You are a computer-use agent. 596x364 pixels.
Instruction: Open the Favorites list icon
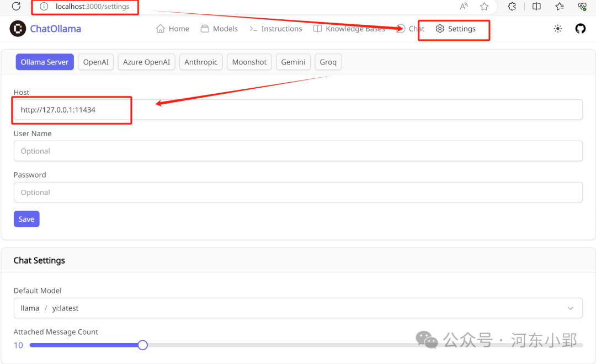tap(560, 7)
